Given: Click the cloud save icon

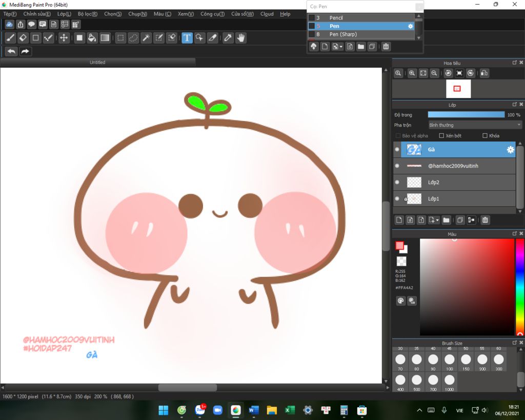Looking at the screenshot, I should [9, 25].
